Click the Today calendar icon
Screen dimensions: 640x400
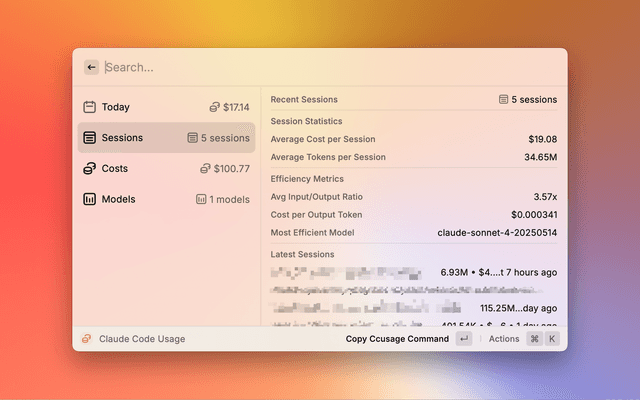pos(89,107)
